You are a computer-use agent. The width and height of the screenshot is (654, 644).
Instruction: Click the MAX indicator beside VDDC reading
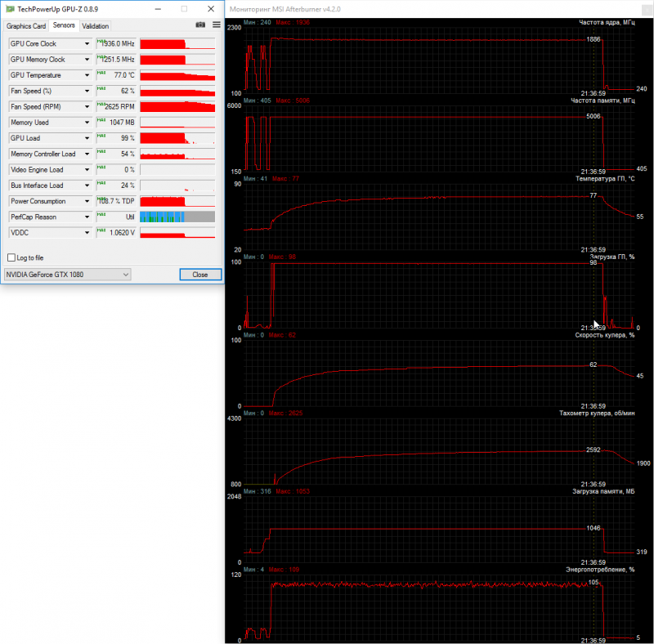tap(101, 230)
